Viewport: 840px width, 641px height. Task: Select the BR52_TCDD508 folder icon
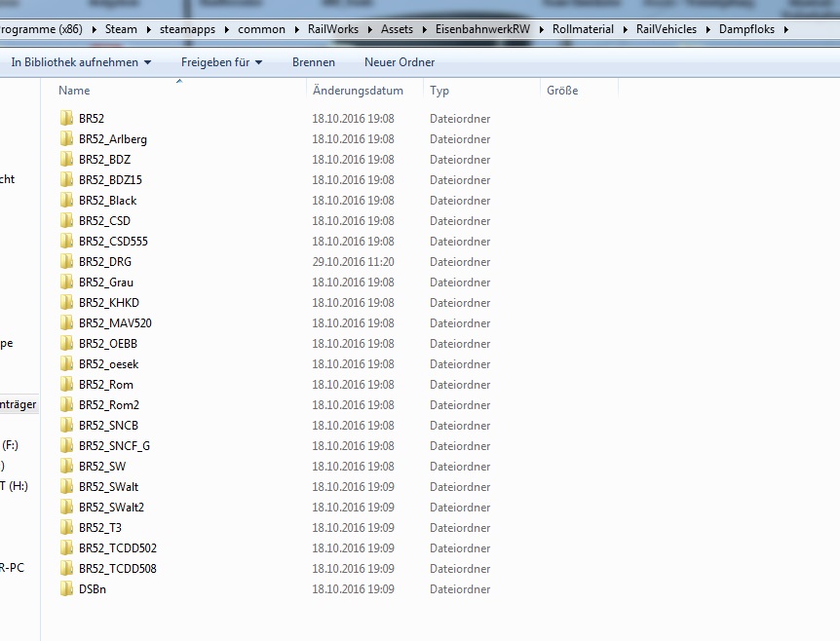(66, 568)
